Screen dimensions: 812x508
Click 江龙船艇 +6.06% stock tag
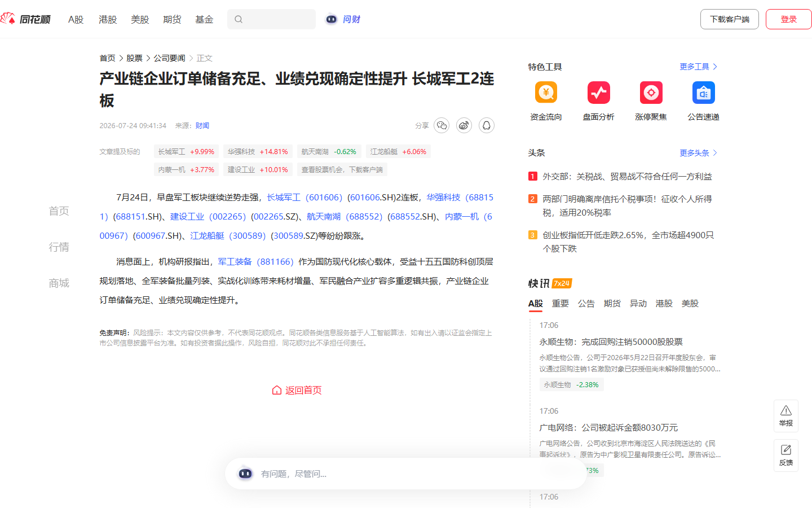[398, 152]
